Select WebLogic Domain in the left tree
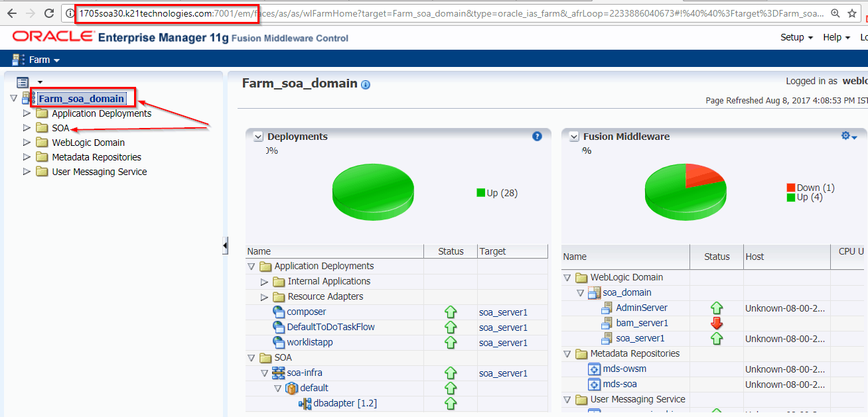Viewport: 868px width, 417px height. (x=88, y=143)
